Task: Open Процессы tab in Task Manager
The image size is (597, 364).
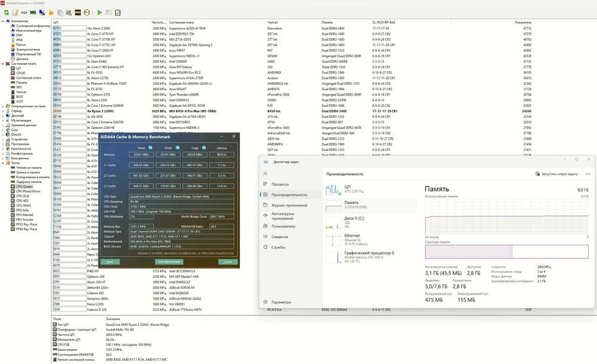Action: [280, 184]
